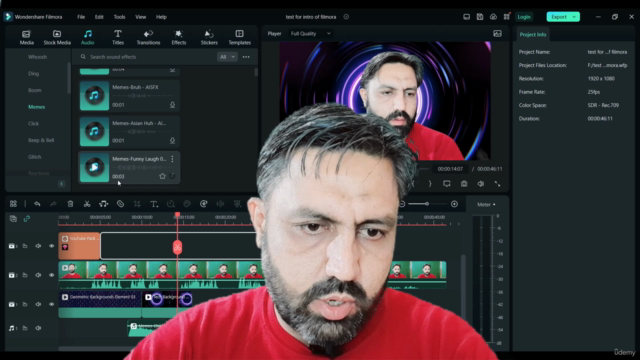Click the Search sound effects field
The width and height of the screenshot is (640, 360).
point(147,57)
